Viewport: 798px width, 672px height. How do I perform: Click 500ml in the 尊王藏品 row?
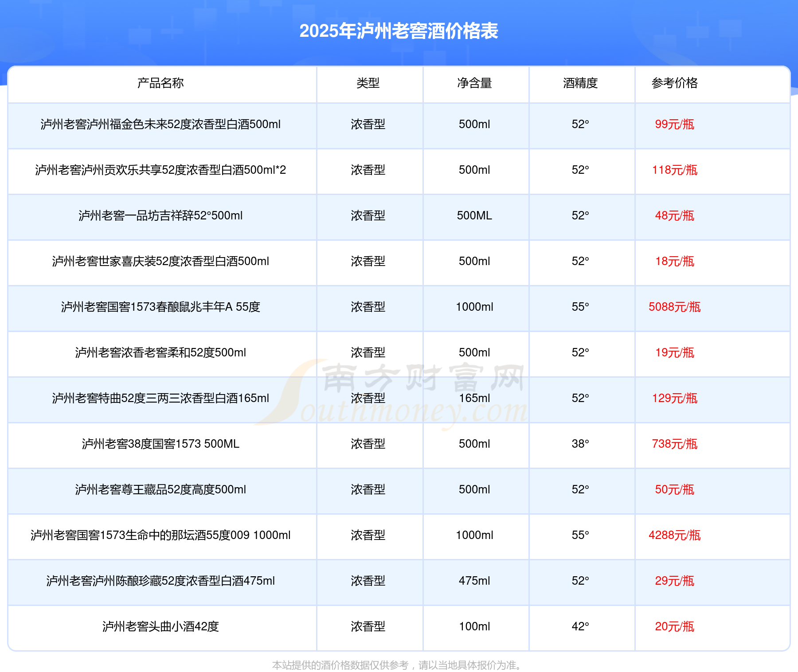(474, 489)
